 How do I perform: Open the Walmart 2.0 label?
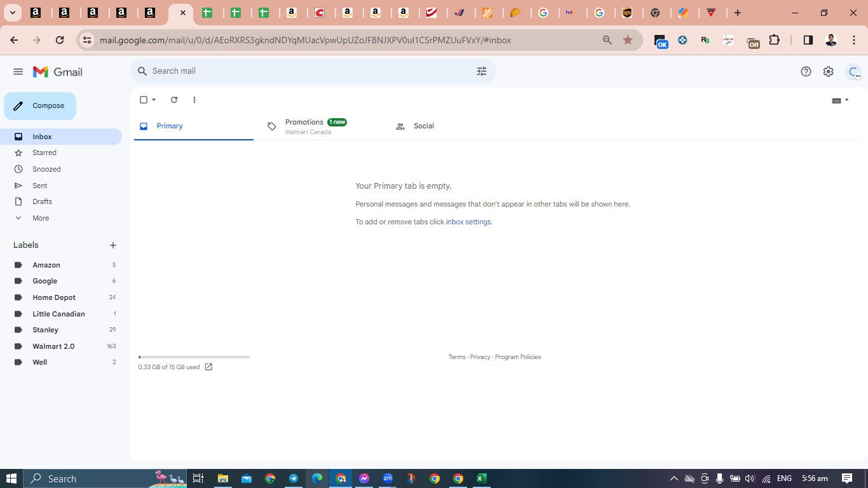(61, 346)
